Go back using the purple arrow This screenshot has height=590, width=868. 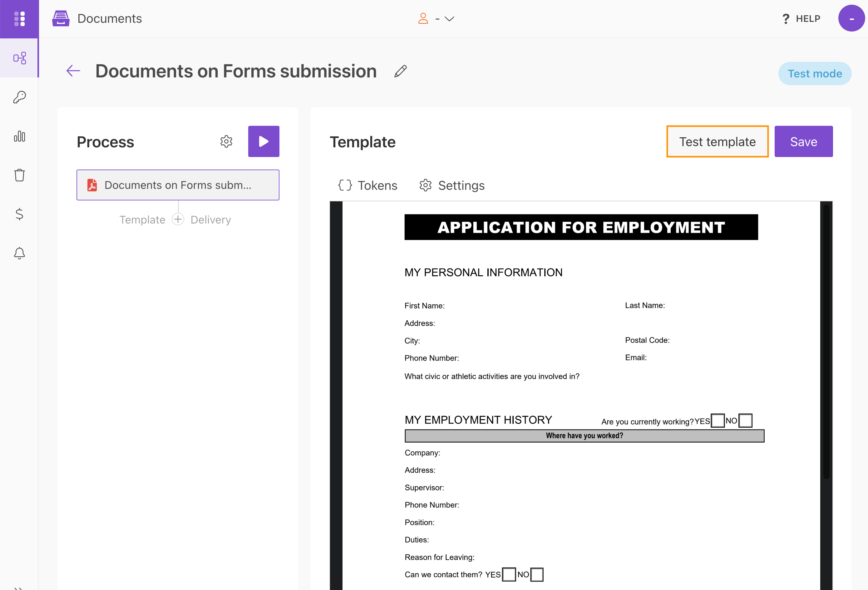73,71
